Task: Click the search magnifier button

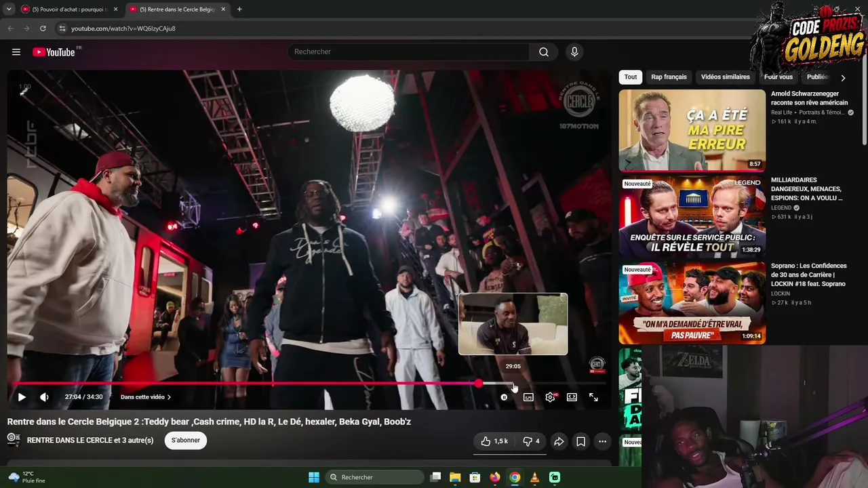Action: [x=544, y=52]
